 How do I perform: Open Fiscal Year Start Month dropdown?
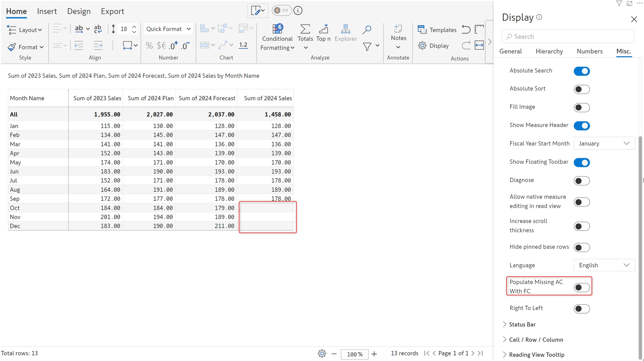point(604,143)
